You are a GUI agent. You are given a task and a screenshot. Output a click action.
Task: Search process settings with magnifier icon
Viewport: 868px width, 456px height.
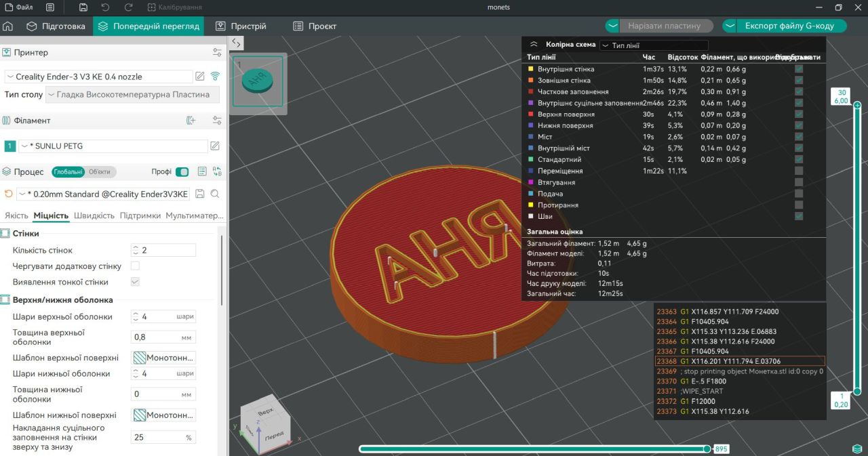click(215, 194)
